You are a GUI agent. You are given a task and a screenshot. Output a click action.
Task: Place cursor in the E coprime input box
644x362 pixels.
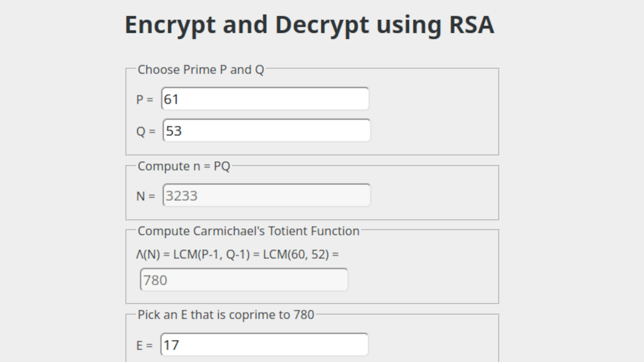[x=264, y=344]
